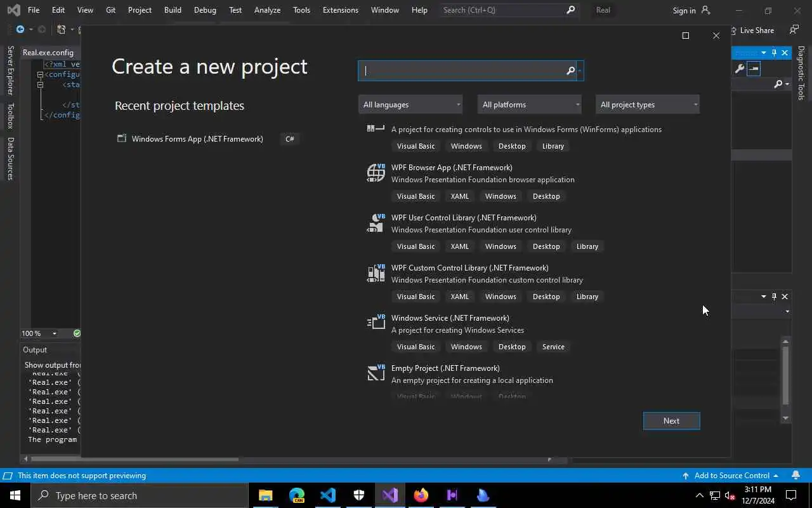Select the WPF Browser App template icon
The image size is (812, 508).
pos(376,173)
